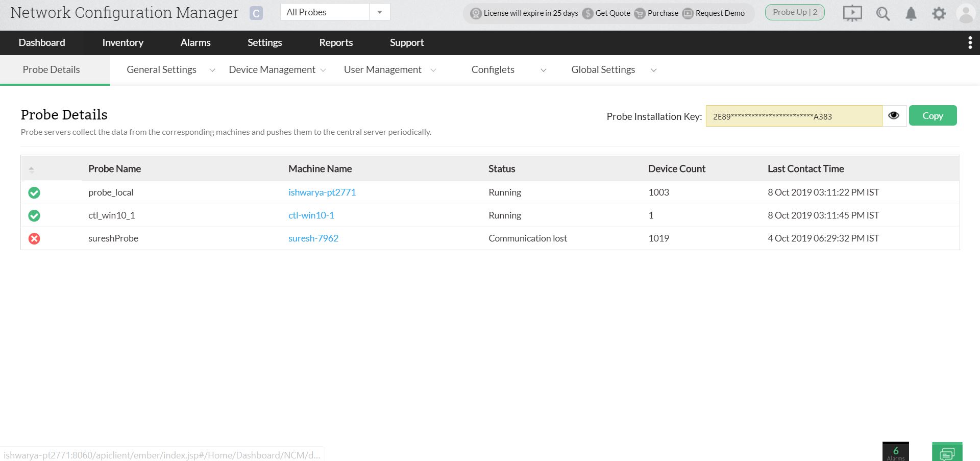Viewport: 980px width, 461px height.
Task: Click the green Copy button
Action: click(933, 116)
